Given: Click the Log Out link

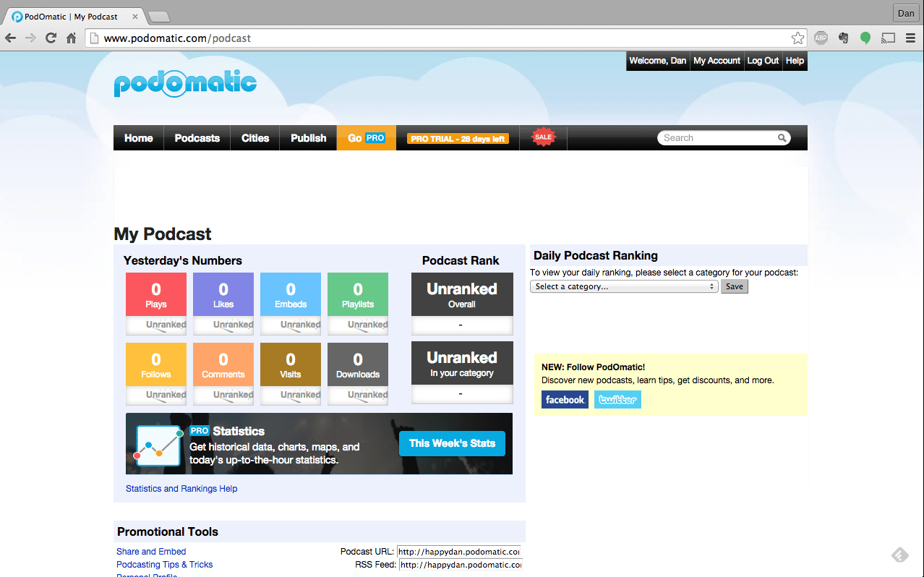Looking at the screenshot, I should [763, 61].
